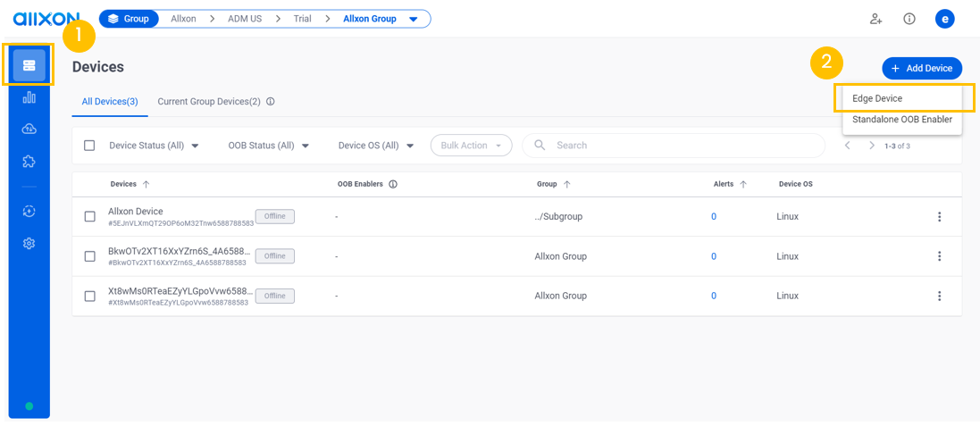Viewport: 980px width, 426px height.
Task: Expand the Device Status (All) filter
Action: [x=154, y=146]
